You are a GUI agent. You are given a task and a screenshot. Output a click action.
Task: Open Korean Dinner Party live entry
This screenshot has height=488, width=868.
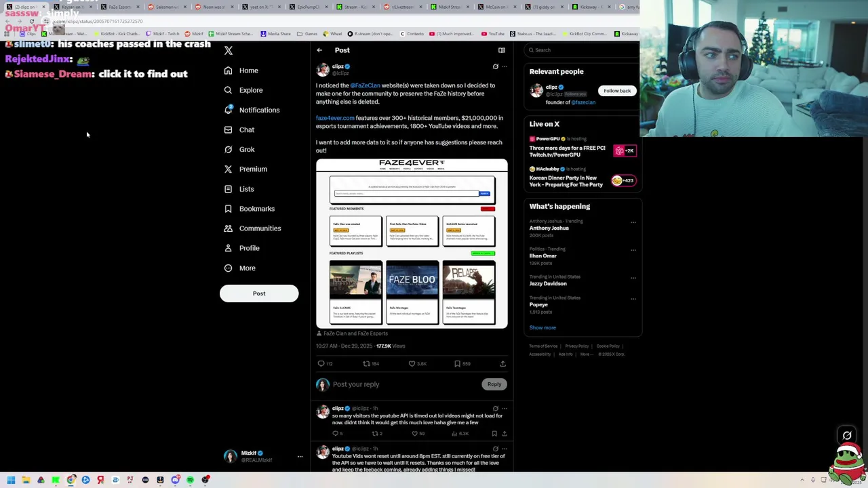tap(582, 178)
